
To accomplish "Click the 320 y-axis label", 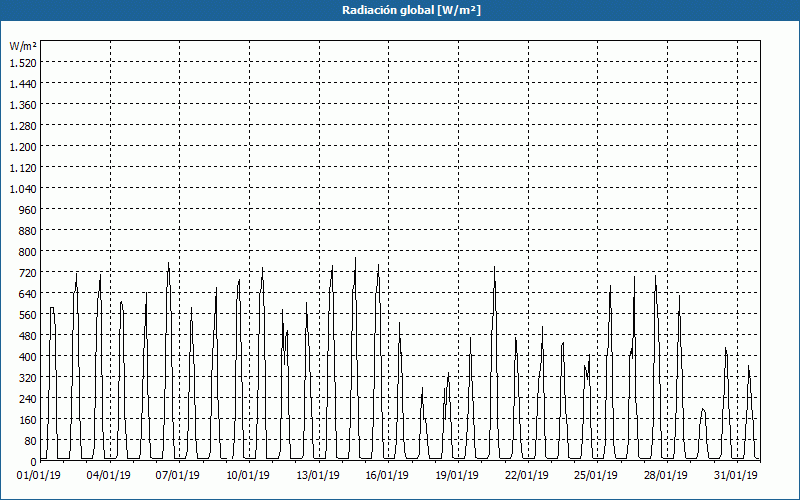I will pos(29,378).
